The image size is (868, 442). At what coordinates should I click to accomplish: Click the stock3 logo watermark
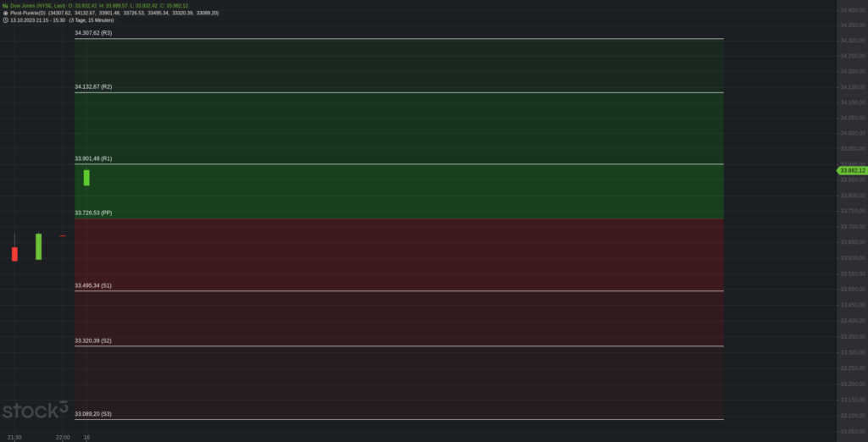point(36,411)
